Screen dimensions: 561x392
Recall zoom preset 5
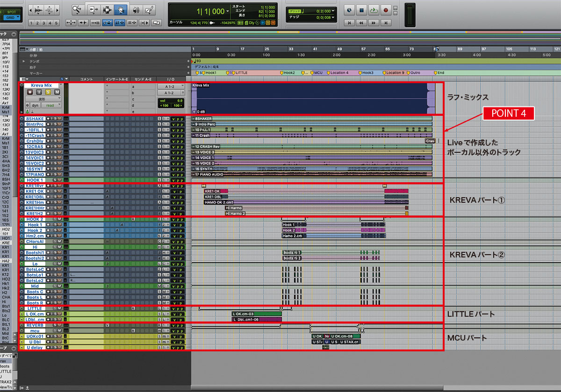tap(57, 23)
